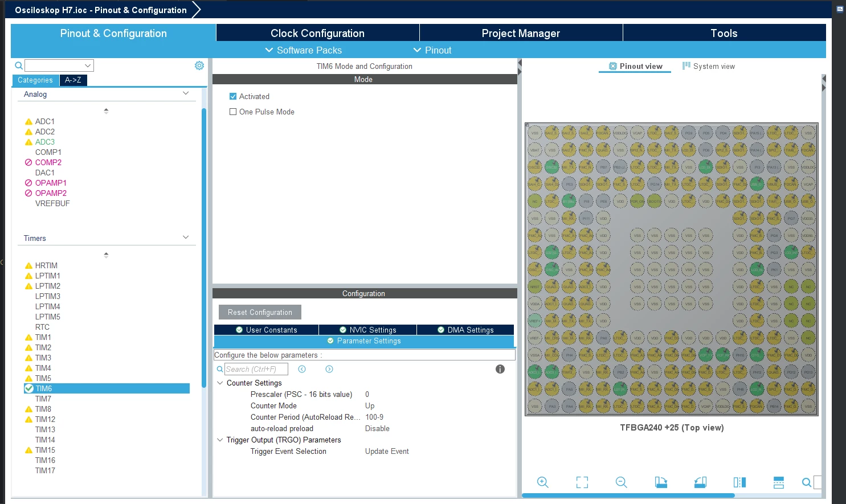846x504 pixels.
Task: Click the fit-to-screen brackets icon
Action: click(582, 482)
